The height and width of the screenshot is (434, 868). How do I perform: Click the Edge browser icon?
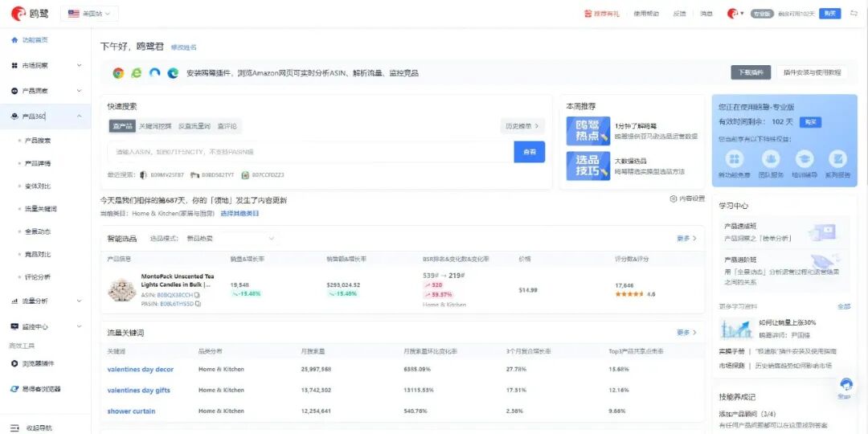tap(173, 73)
